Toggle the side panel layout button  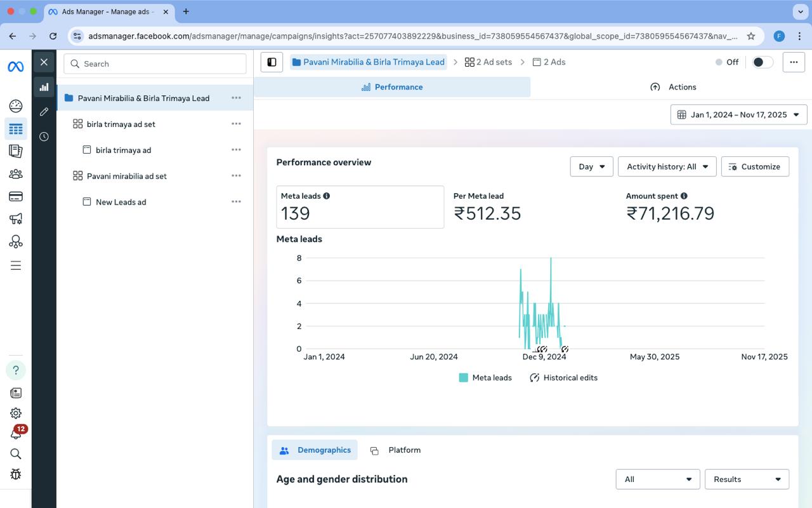[x=272, y=62]
